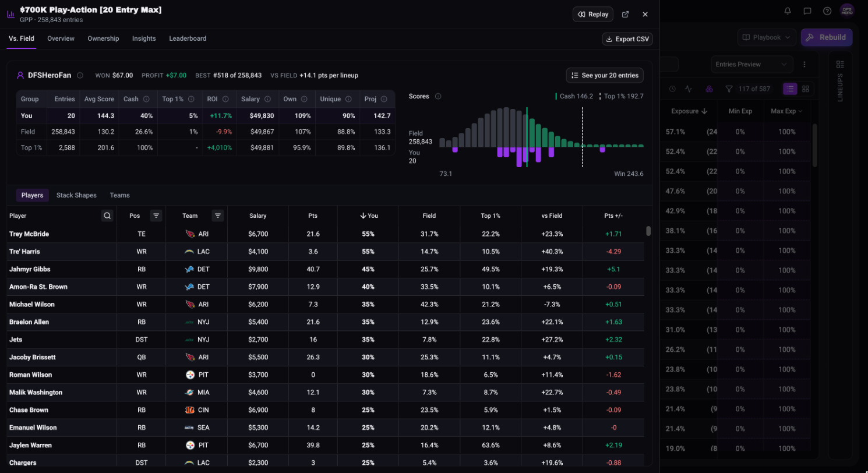Open the Pos column filter icon
The image size is (868, 473).
coord(156,216)
